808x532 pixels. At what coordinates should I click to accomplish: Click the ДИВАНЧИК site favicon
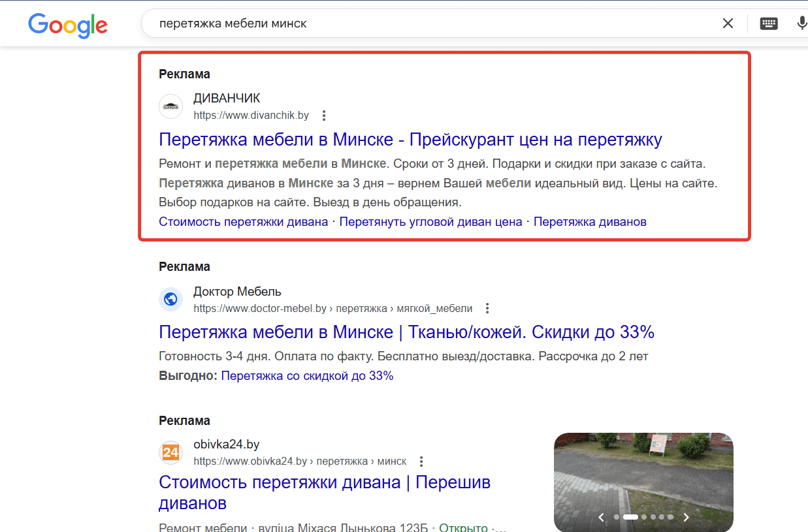[170, 106]
